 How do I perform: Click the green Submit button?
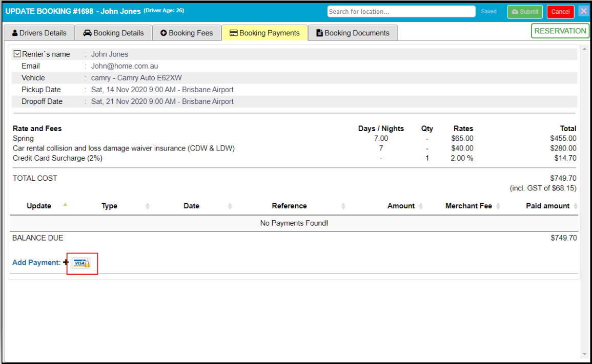pyautogui.click(x=525, y=12)
